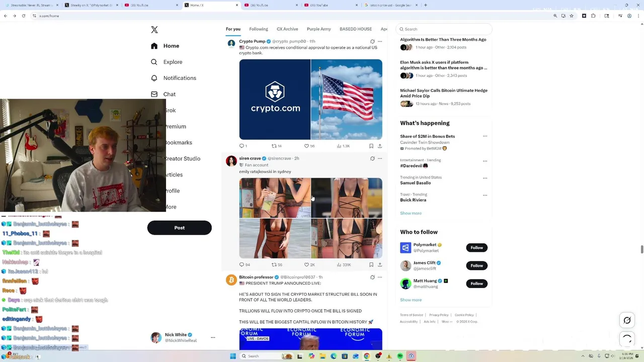Open the Terms of Service link
644x362 pixels.
click(x=412, y=315)
